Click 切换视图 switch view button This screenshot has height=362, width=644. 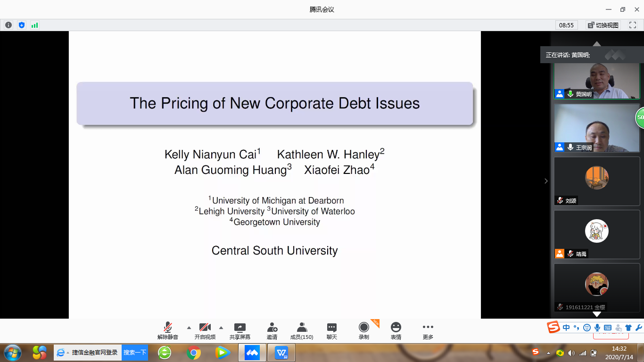[x=603, y=25]
